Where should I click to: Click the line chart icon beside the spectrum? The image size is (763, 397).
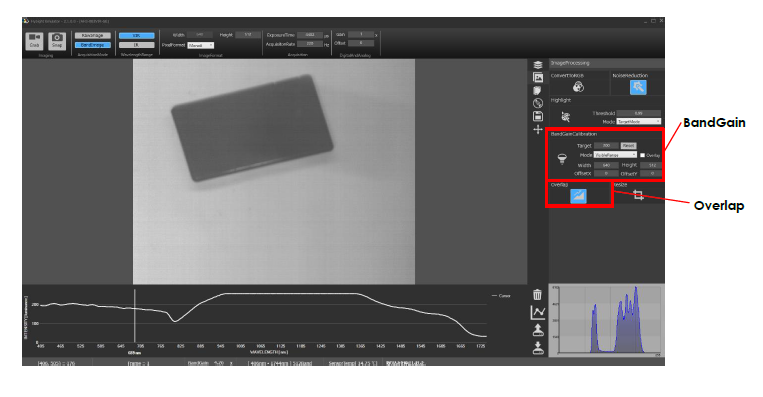538,312
